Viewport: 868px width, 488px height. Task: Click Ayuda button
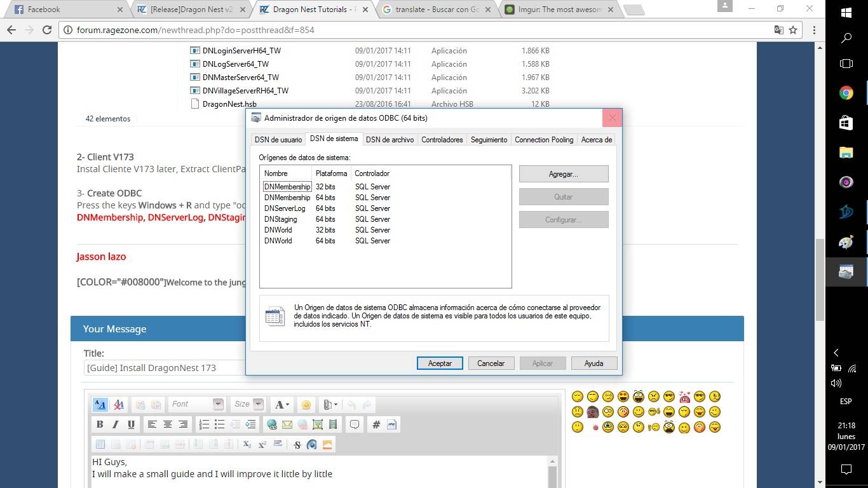593,363
